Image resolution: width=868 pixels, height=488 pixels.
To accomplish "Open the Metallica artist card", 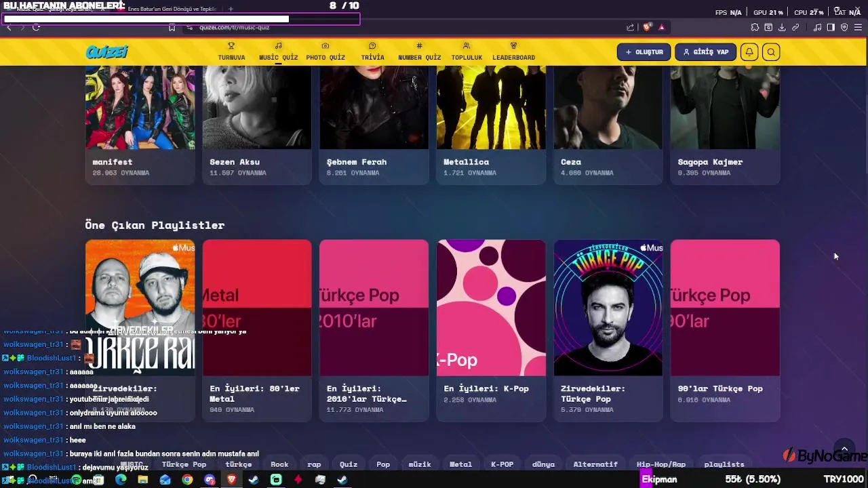I will click(491, 125).
